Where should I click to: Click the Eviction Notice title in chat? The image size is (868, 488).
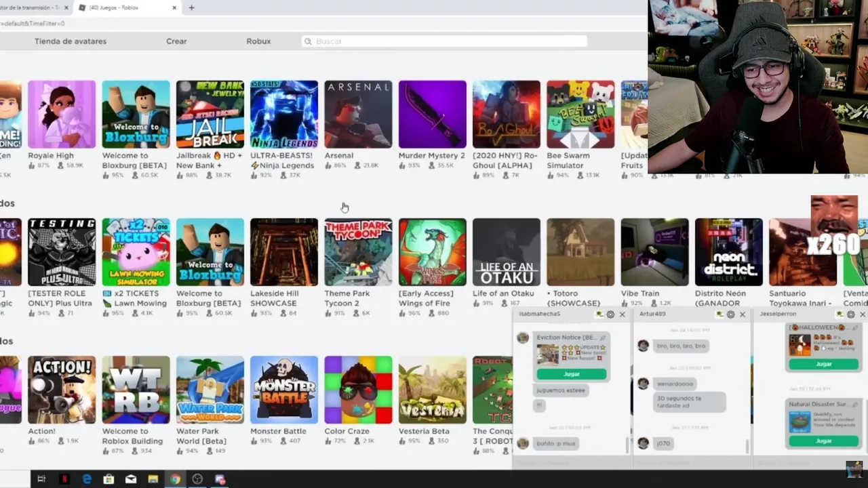click(566, 337)
